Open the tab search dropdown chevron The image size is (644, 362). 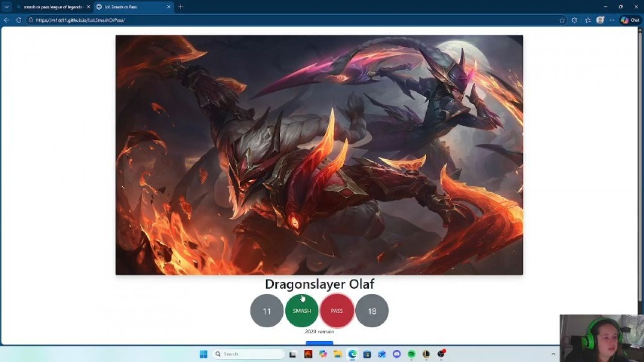click(6, 7)
